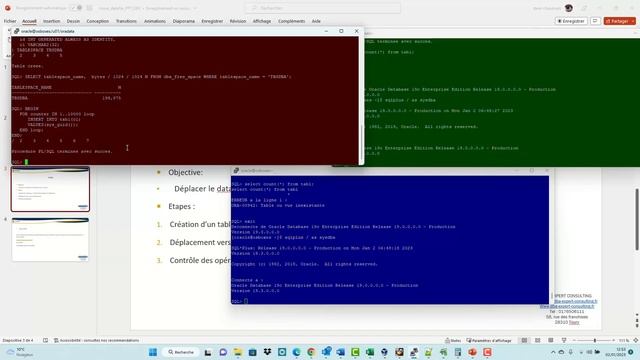640x360 pixels.
Task: Focus the green PuTTY terminal window
Action: 502,102
